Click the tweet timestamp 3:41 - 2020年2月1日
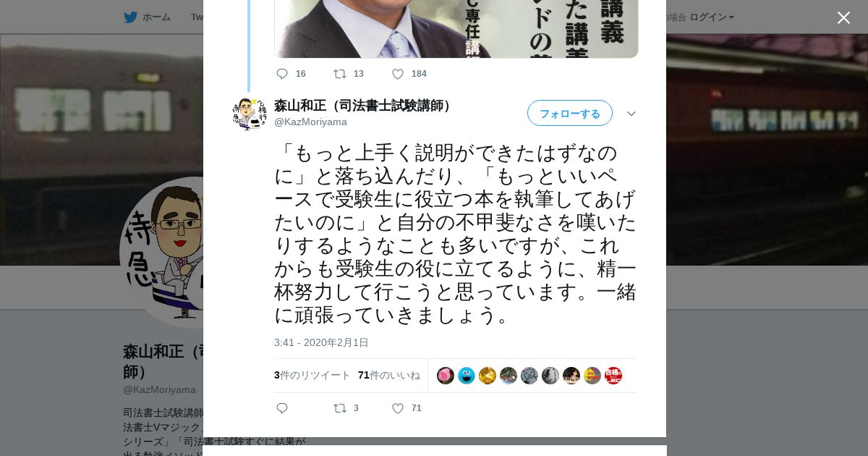Screen dimensions: 868x456 [x=321, y=342]
